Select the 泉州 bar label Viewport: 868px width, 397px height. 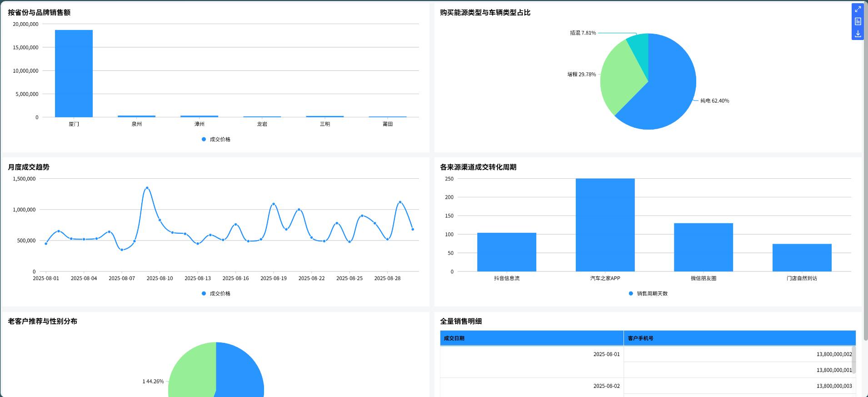(136, 124)
